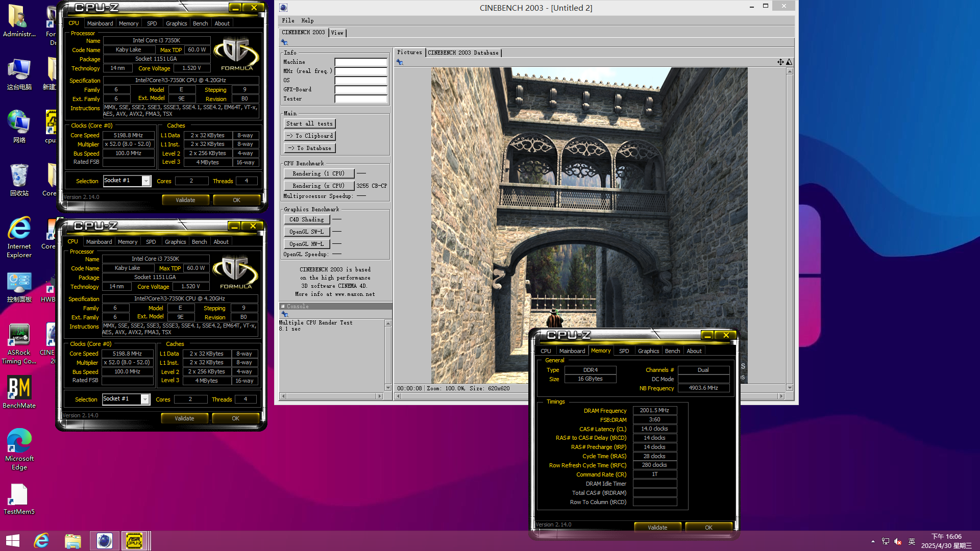The height and width of the screenshot is (551, 980).
Task: Click Validate in top CPU-Z window
Action: [185, 200]
